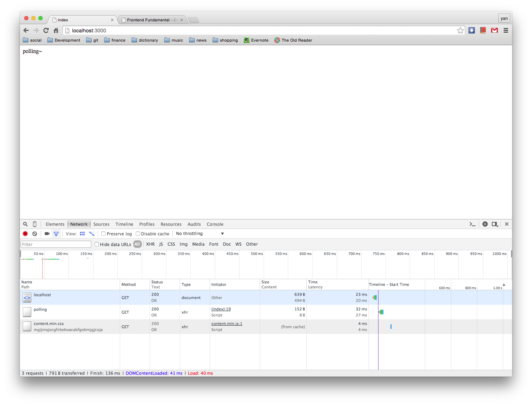Click the localhost document row icon
Viewport: 532px width, 405px height.
[x=27, y=297]
